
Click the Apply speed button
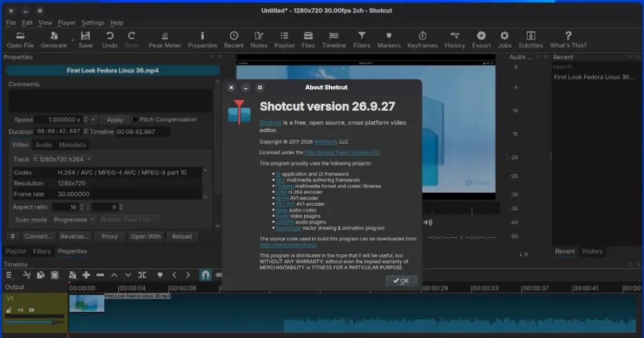click(x=114, y=120)
